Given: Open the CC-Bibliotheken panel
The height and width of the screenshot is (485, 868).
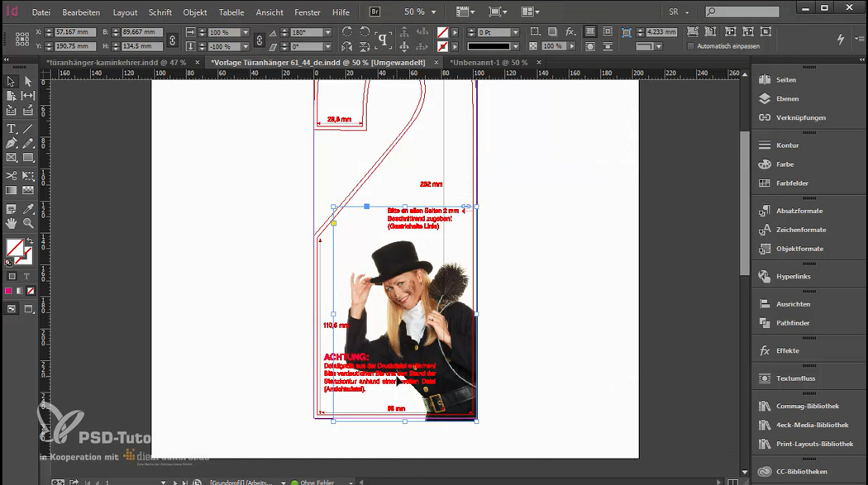Looking at the screenshot, I should [801, 472].
